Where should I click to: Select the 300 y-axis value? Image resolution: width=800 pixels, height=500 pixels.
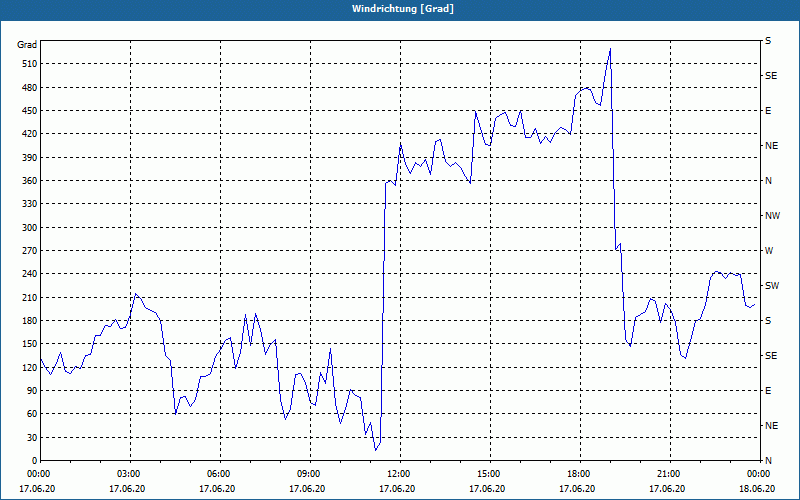click(30, 228)
